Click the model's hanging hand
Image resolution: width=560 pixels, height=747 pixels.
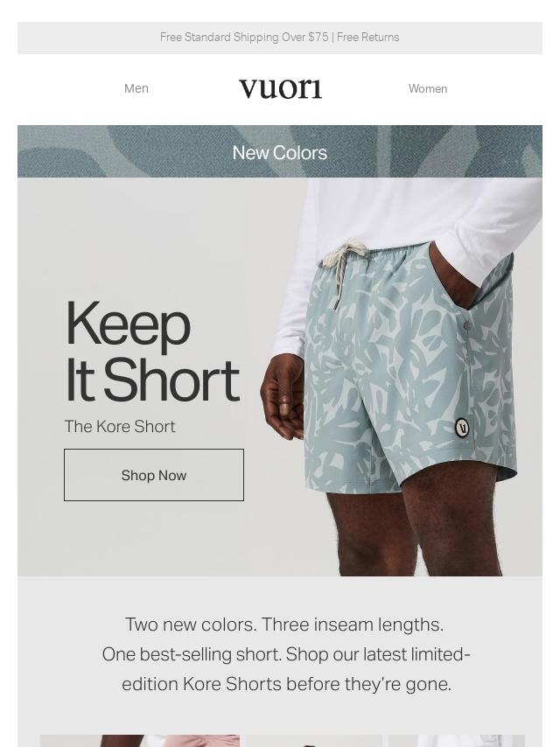(x=283, y=397)
